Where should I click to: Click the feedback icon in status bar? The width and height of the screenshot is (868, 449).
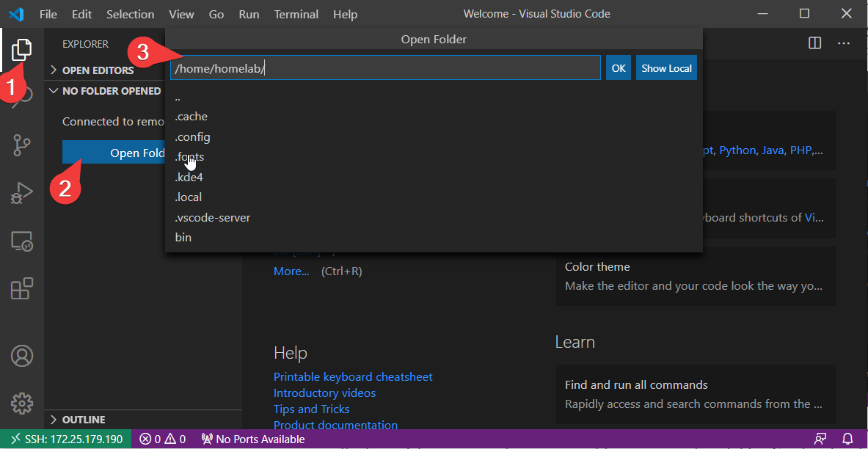pos(820,439)
